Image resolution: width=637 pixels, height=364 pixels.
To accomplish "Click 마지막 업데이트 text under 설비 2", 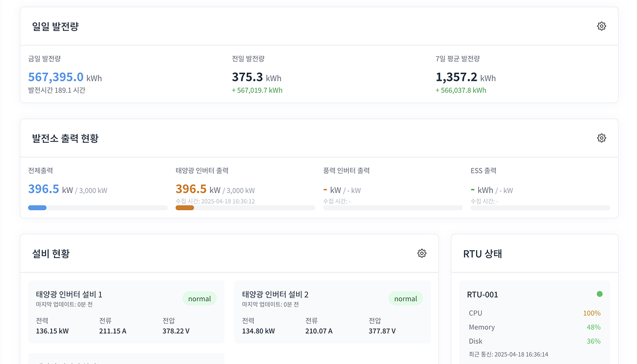I will click(x=271, y=304).
